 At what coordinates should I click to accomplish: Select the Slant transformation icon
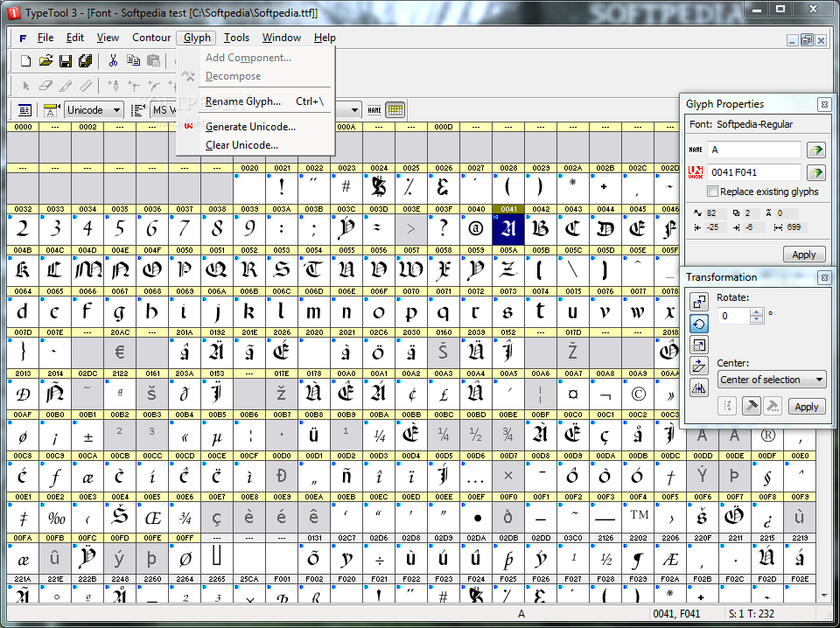(x=698, y=366)
